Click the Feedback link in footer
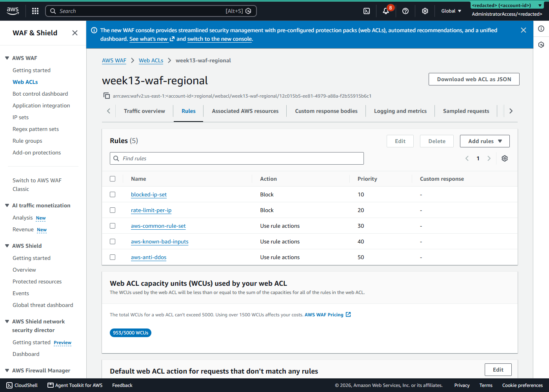 122,385
